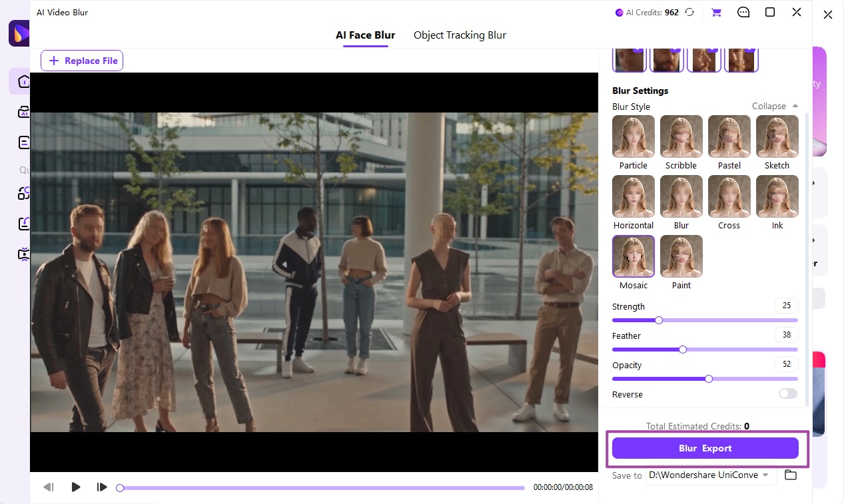Open the Save to folder location
This screenshot has width=844, height=504.
coord(791,475)
